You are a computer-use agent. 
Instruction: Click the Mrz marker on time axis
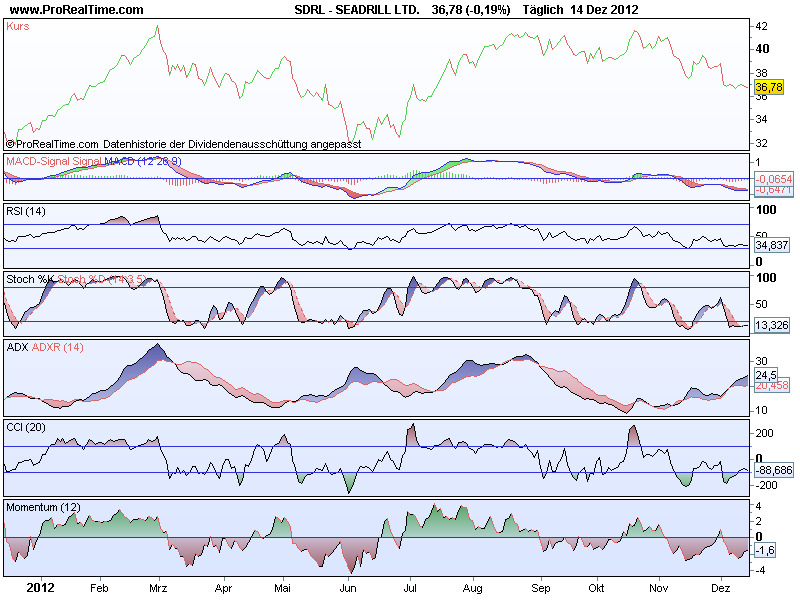[158, 588]
